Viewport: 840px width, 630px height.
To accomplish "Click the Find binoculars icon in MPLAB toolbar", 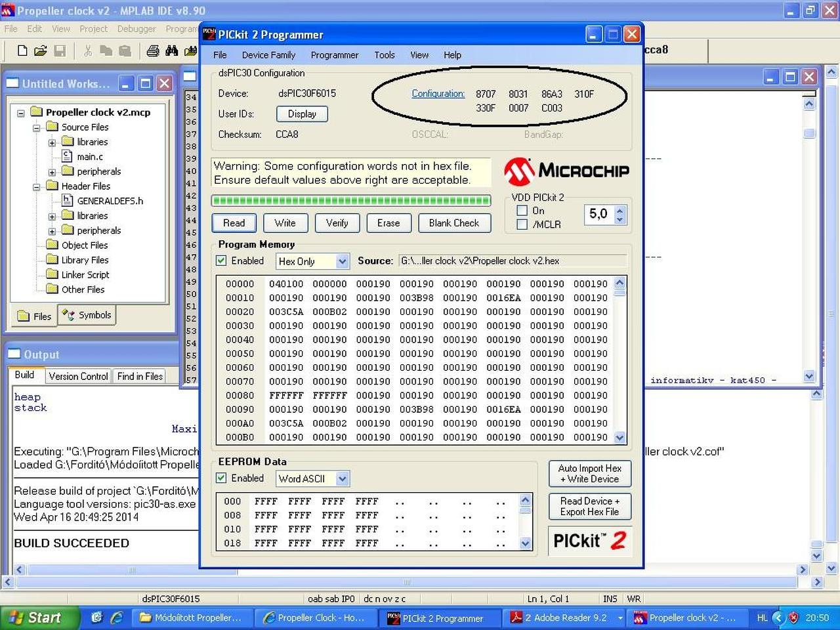I will 172,51.
